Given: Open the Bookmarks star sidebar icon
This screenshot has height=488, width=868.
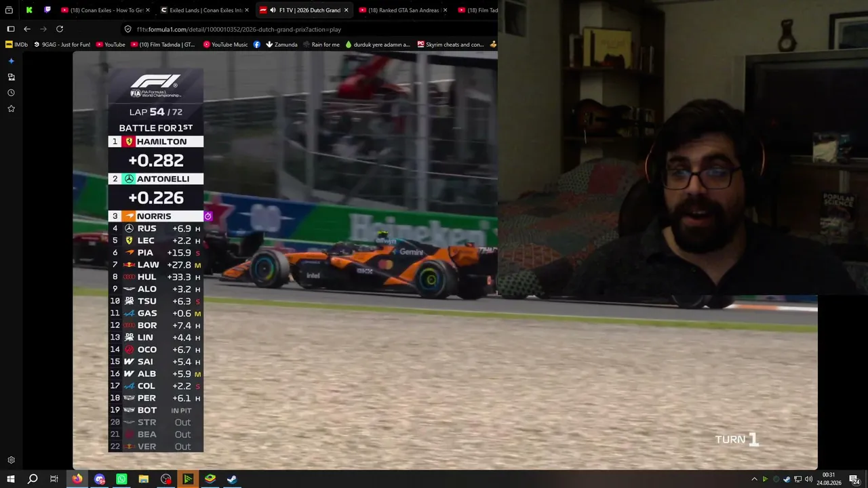Looking at the screenshot, I should (11, 108).
